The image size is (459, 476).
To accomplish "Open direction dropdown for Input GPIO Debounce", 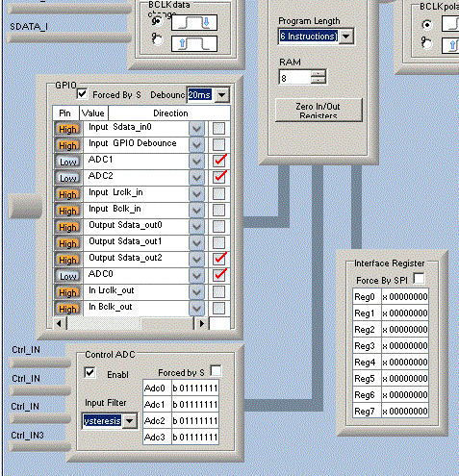I will pyautogui.click(x=196, y=145).
